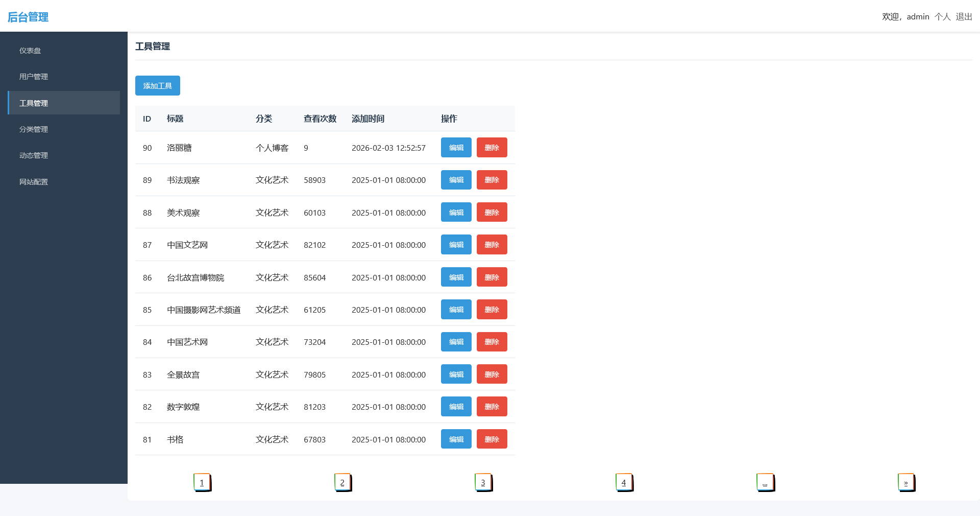The image size is (980, 516).
Task: Click the » next page control
Action: (x=905, y=482)
